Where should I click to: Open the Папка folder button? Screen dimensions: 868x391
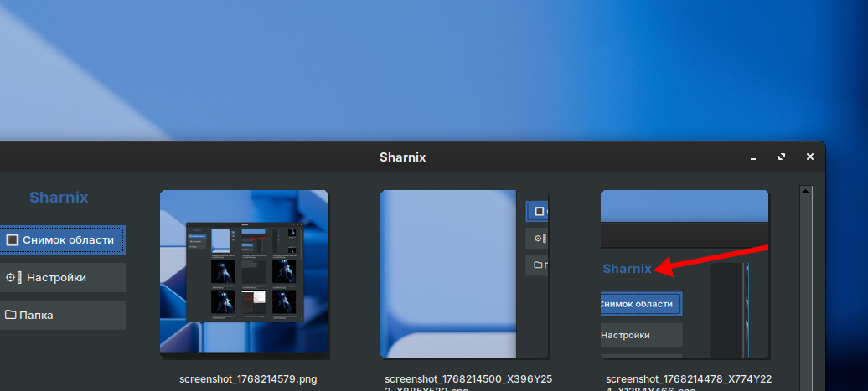pos(62,316)
